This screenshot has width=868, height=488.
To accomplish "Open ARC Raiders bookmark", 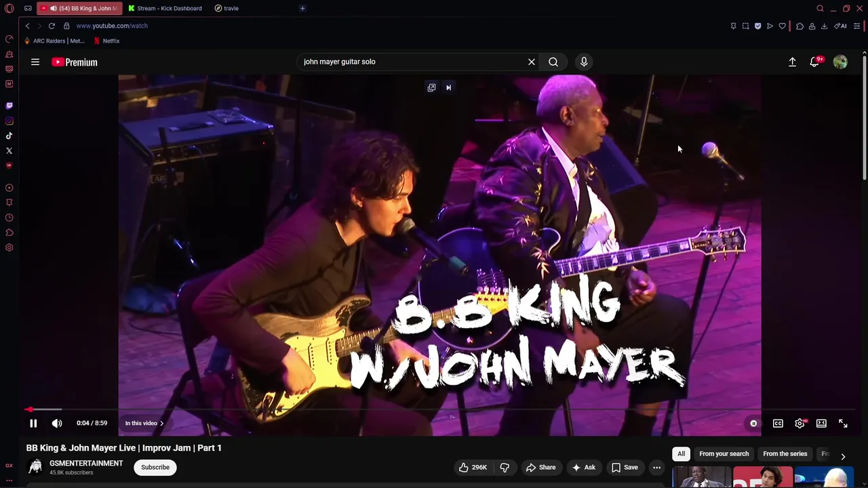I will (x=54, y=41).
